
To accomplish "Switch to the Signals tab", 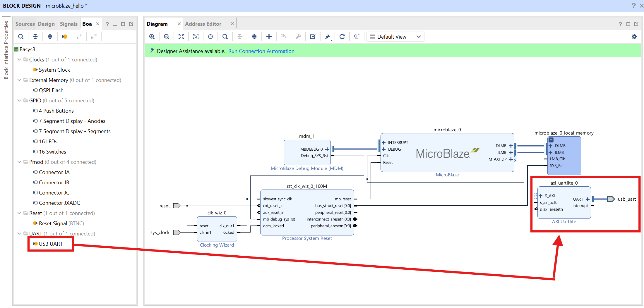I will pos(68,24).
